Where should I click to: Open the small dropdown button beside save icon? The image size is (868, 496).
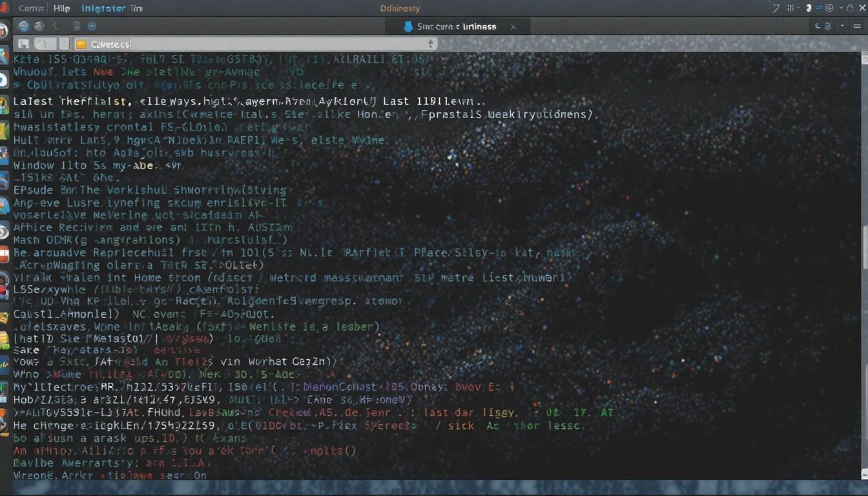tap(64, 44)
